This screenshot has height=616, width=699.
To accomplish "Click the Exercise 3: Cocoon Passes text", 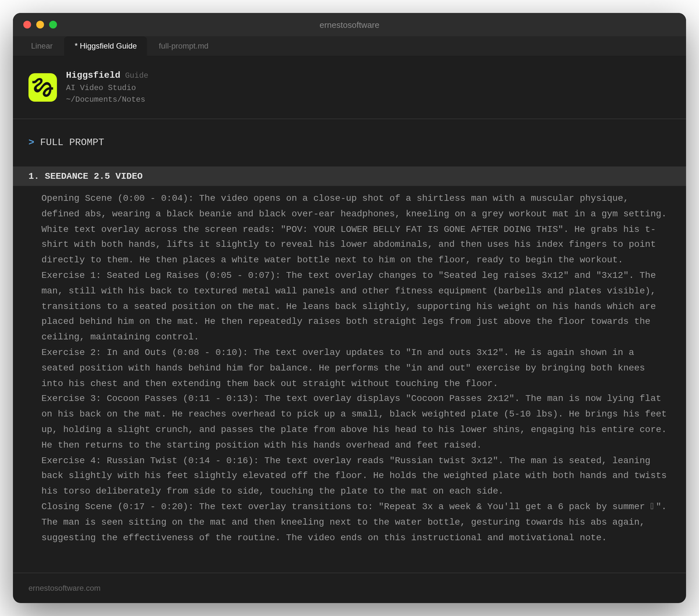I will coord(109,398).
